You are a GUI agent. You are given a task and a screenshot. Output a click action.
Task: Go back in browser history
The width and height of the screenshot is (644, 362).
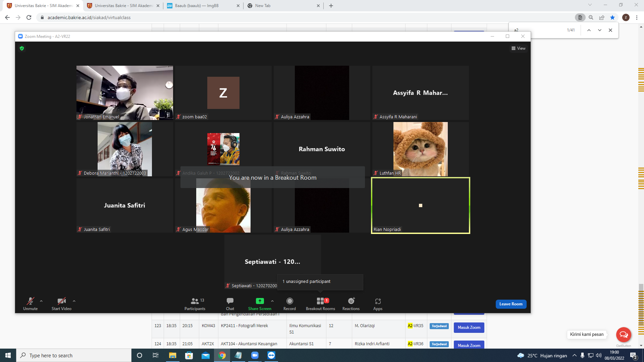tap(7, 17)
